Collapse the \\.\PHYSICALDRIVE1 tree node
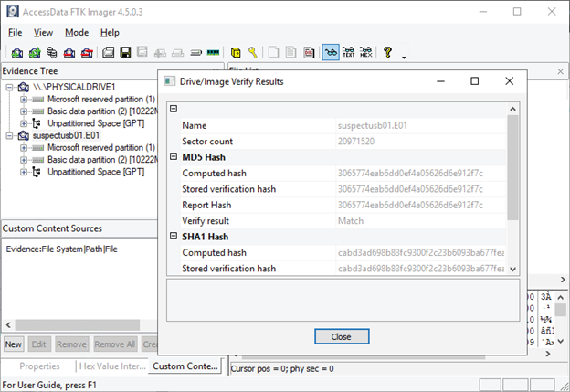The image size is (570, 392). point(9,88)
